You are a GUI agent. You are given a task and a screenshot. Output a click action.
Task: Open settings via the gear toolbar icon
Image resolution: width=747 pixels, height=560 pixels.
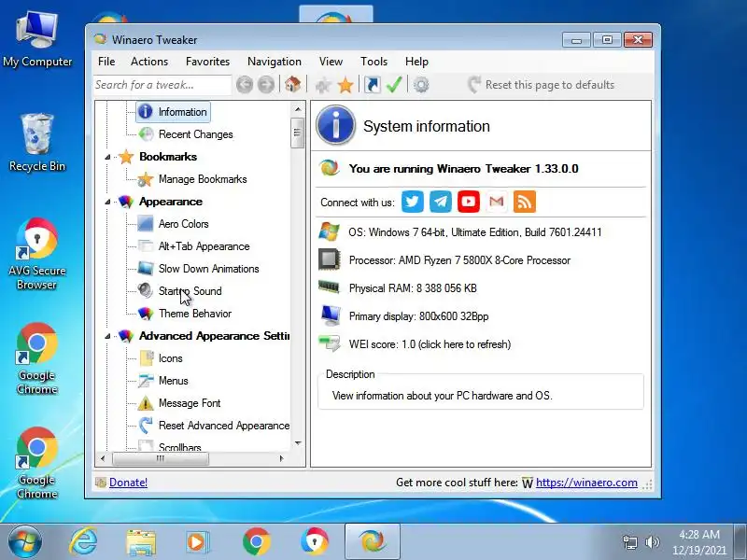tap(421, 85)
